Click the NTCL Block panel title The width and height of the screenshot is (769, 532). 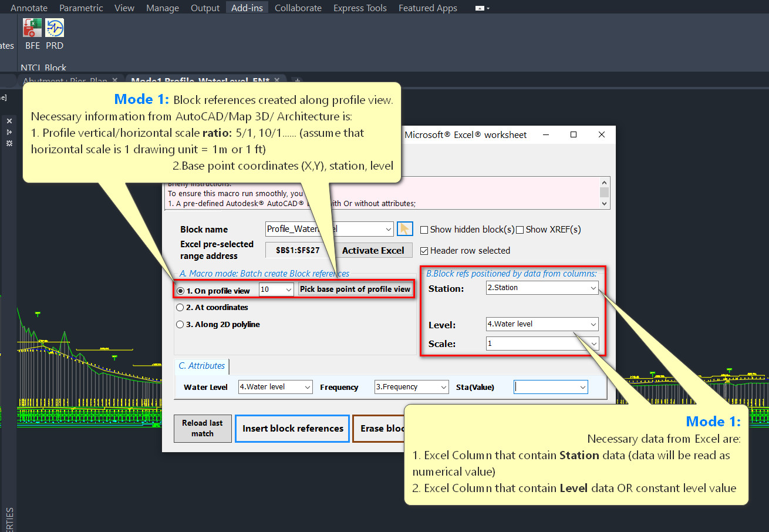[x=43, y=67]
